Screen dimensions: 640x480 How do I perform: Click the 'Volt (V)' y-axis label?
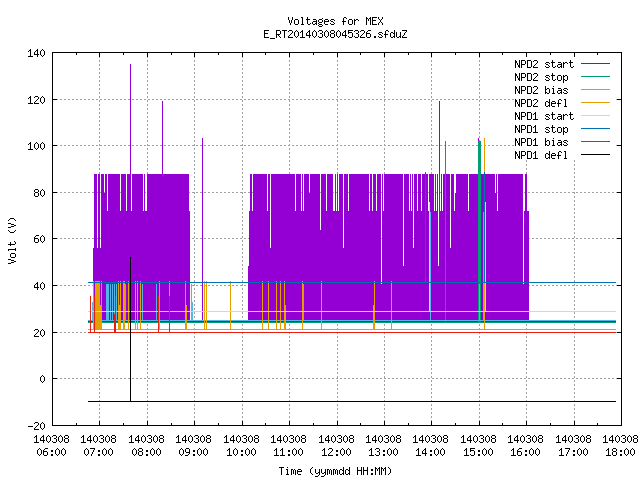click(x=13, y=240)
